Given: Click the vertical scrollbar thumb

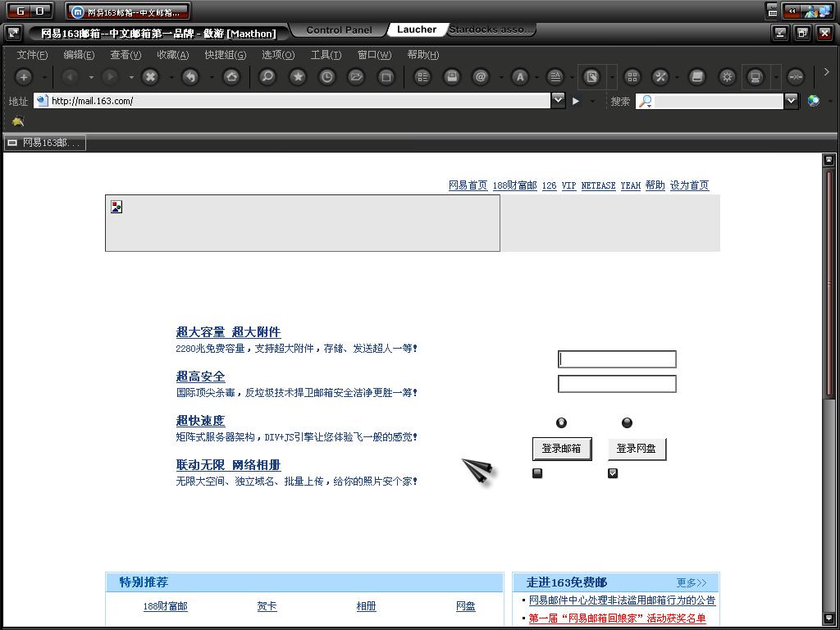Looking at the screenshot, I should pyautogui.click(x=829, y=283).
